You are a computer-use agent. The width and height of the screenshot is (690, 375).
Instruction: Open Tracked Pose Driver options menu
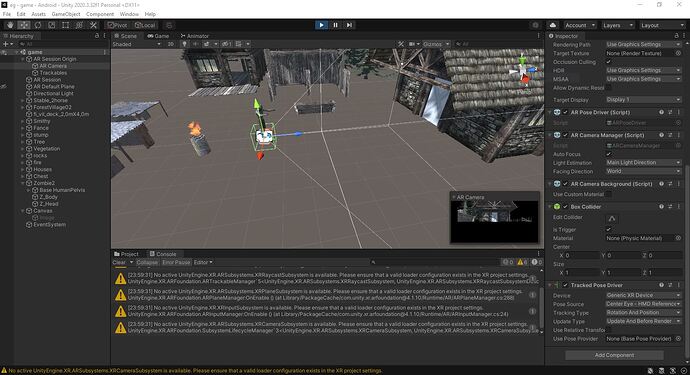tap(679, 285)
